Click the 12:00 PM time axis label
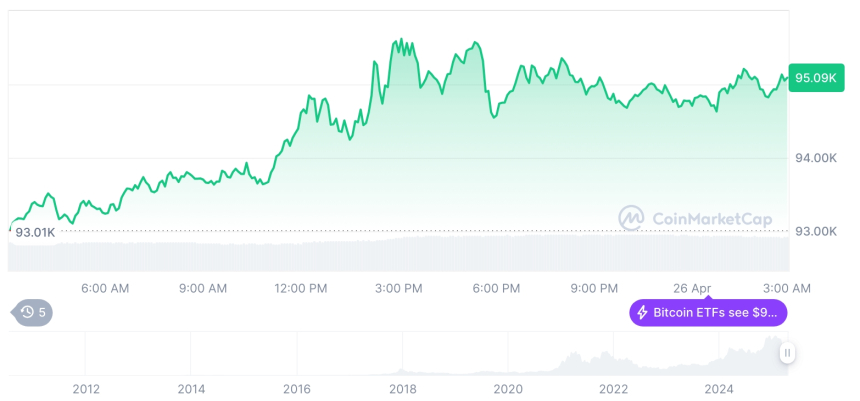Viewport: 860px width, 401px height. (x=301, y=288)
